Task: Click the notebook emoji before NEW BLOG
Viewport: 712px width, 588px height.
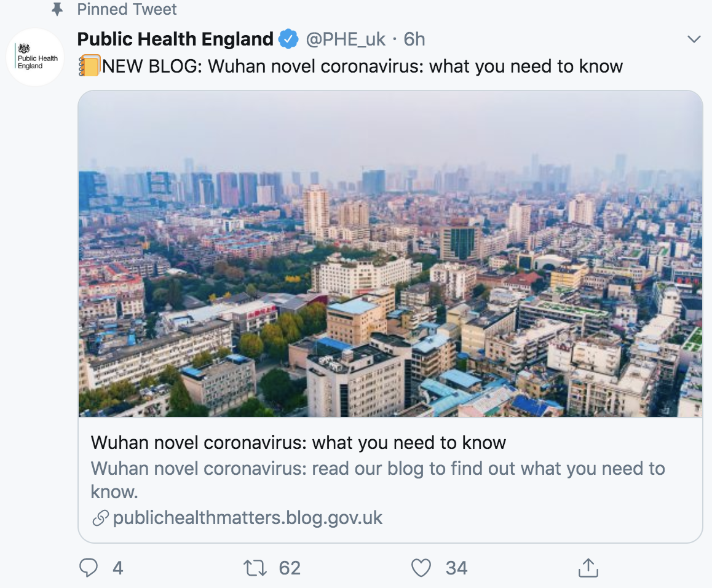Action: click(89, 66)
